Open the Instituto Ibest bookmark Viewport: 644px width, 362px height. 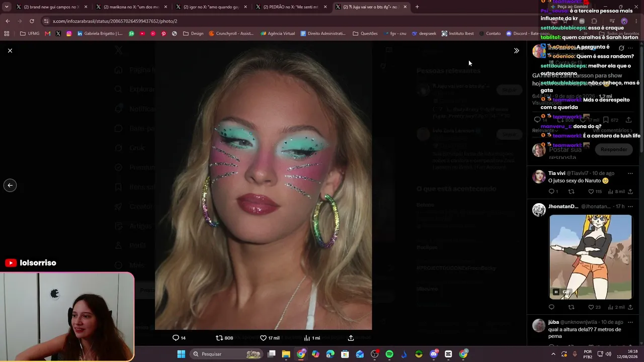coord(458,34)
